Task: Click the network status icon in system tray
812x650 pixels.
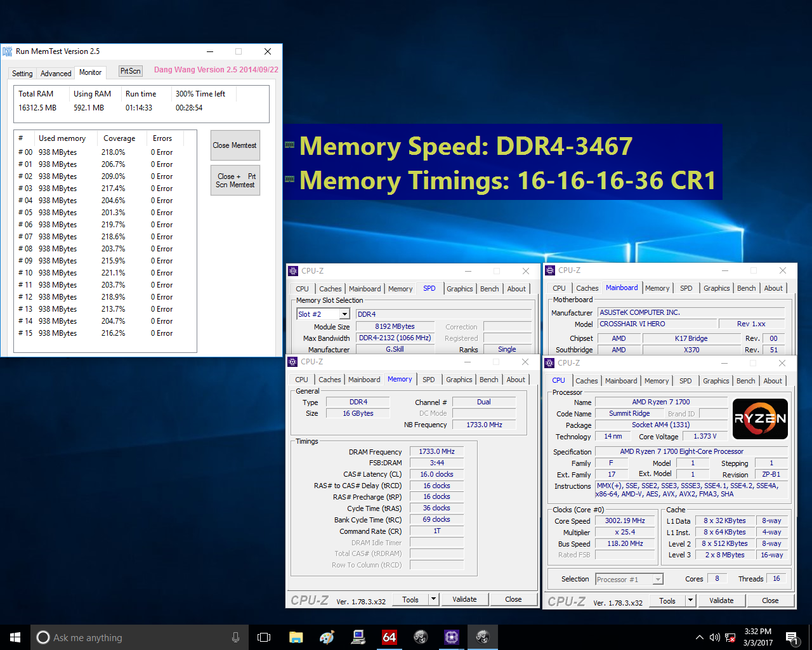Action: [731, 637]
